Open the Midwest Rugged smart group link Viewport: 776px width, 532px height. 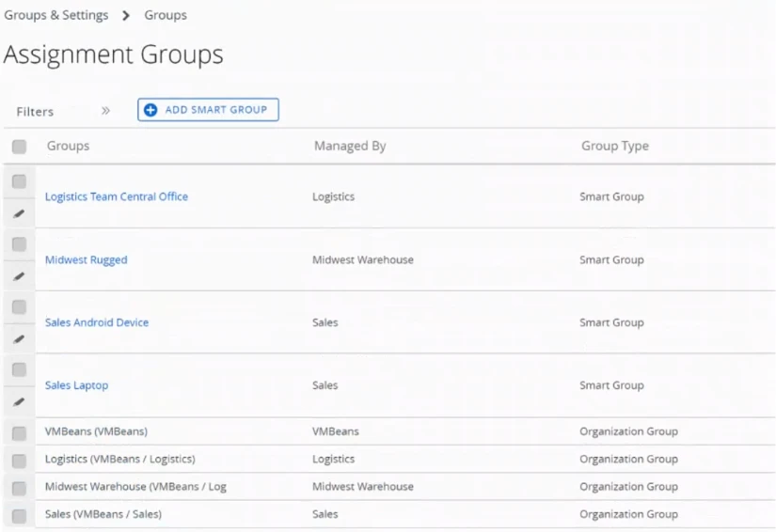[87, 259]
